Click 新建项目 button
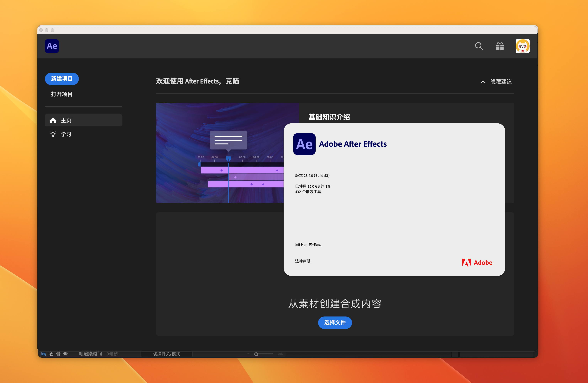Screen dimensions: 588x383 (x=62, y=79)
